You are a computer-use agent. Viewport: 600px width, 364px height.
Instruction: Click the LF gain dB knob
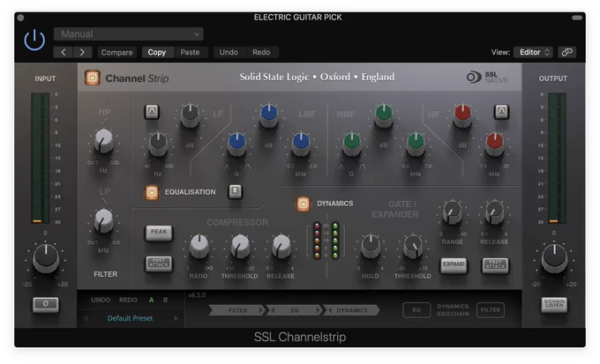[191, 115]
